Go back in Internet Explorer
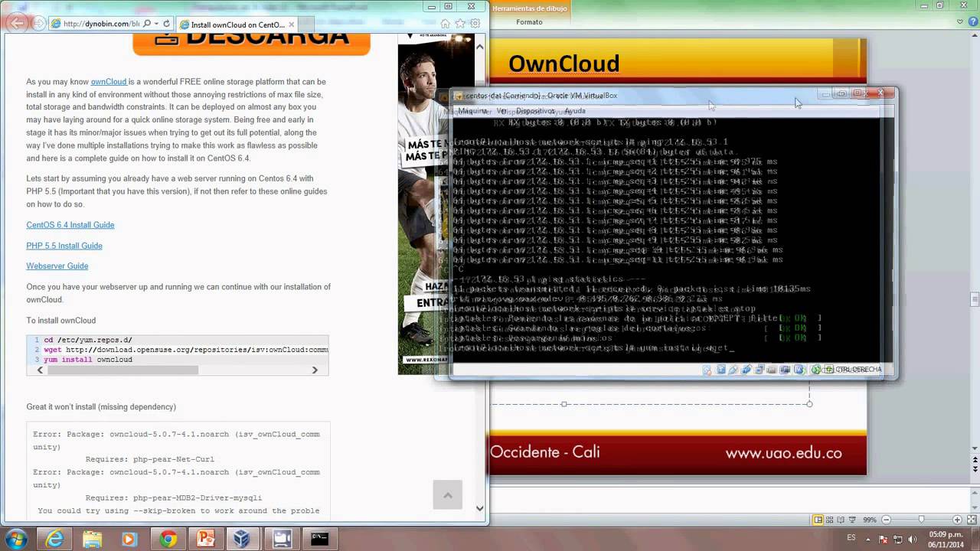The width and height of the screenshot is (980, 551). click(x=18, y=23)
